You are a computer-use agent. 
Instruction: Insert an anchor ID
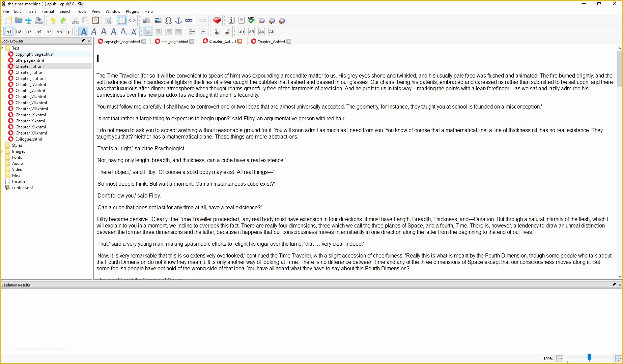tap(178, 21)
